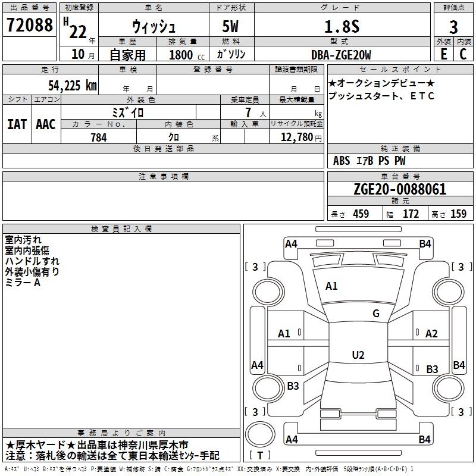Click the equipment line ABS エアB PS PW
The image size is (476, 476).
click(369, 161)
